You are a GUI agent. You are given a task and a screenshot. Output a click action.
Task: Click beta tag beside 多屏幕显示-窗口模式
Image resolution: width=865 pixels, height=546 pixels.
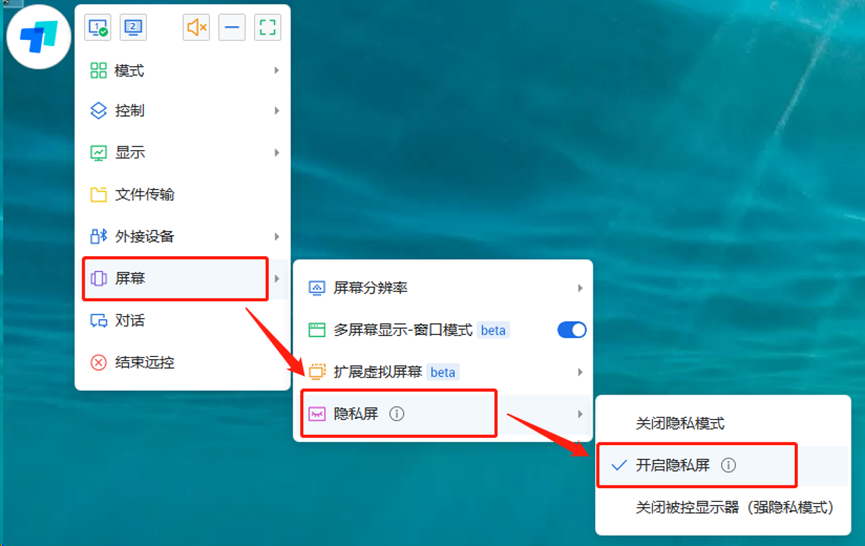click(493, 330)
